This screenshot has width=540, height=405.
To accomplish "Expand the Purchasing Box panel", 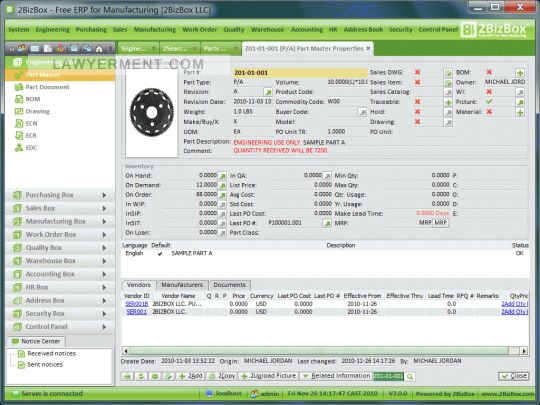I will click(x=60, y=195).
